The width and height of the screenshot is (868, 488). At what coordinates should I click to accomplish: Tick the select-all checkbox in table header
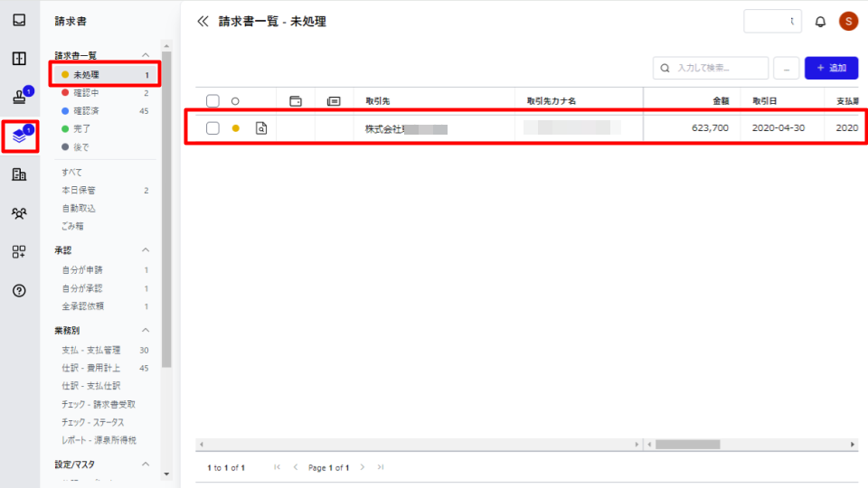pos(212,101)
